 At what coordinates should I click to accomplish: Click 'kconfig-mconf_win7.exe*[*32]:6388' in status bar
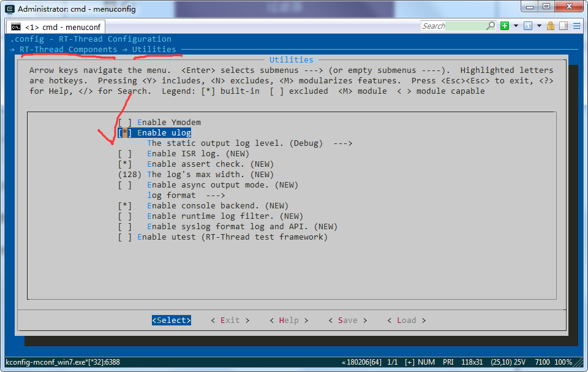[62, 362]
